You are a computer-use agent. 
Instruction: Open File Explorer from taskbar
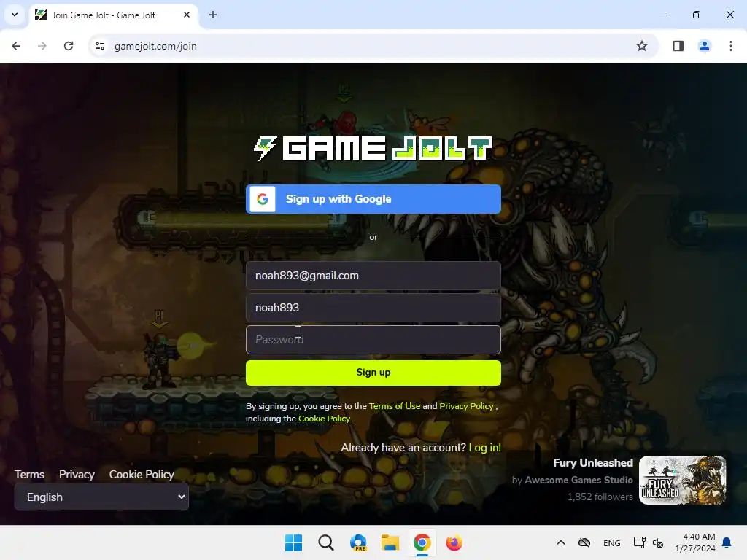(390, 542)
